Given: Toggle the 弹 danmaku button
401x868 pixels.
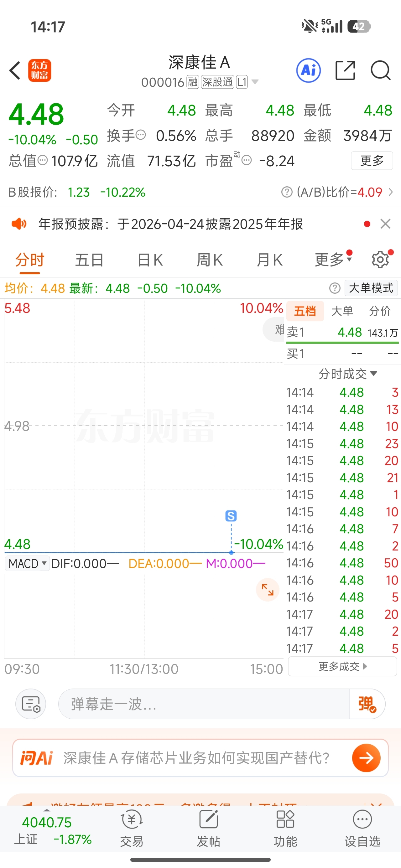Looking at the screenshot, I should (367, 704).
